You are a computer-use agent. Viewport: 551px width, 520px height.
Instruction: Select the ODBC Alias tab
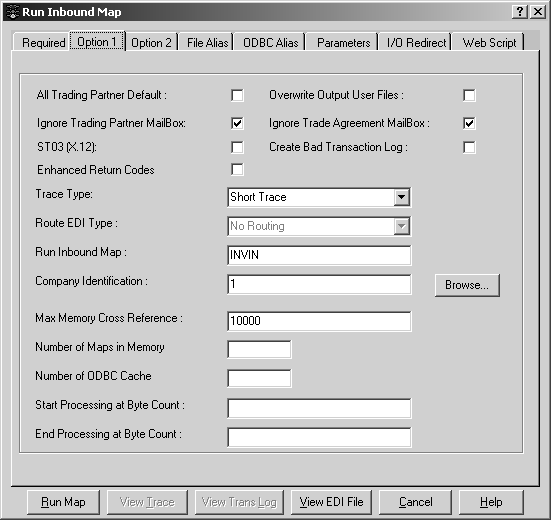pos(271,43)
